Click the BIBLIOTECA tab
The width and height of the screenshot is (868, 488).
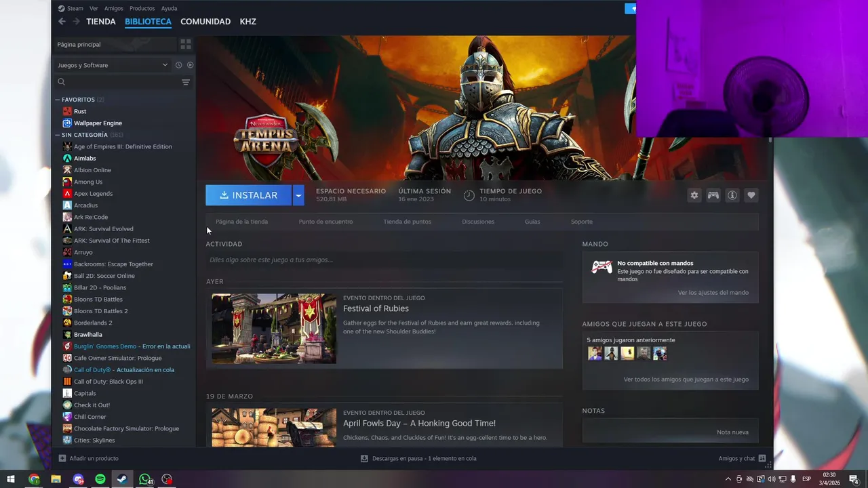[x=148, y=22]
